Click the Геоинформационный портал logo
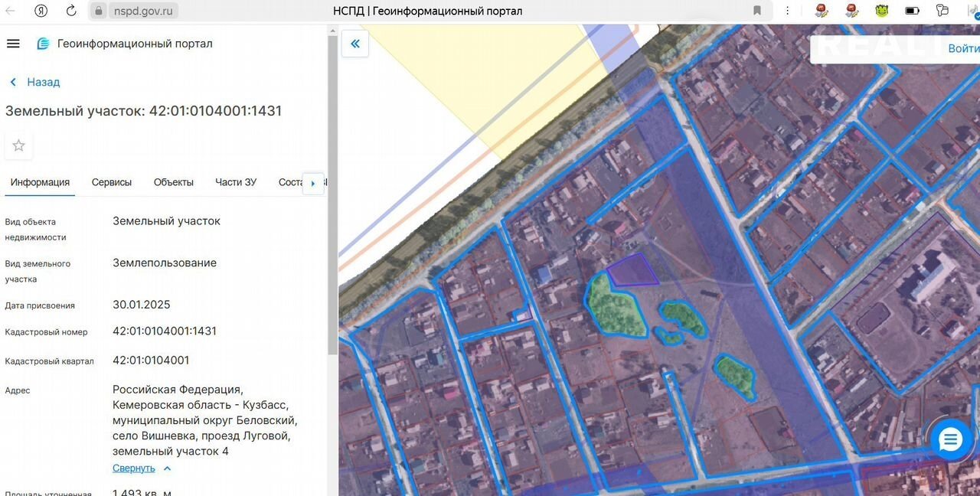The image size is (980, 496). coord(44,44)
